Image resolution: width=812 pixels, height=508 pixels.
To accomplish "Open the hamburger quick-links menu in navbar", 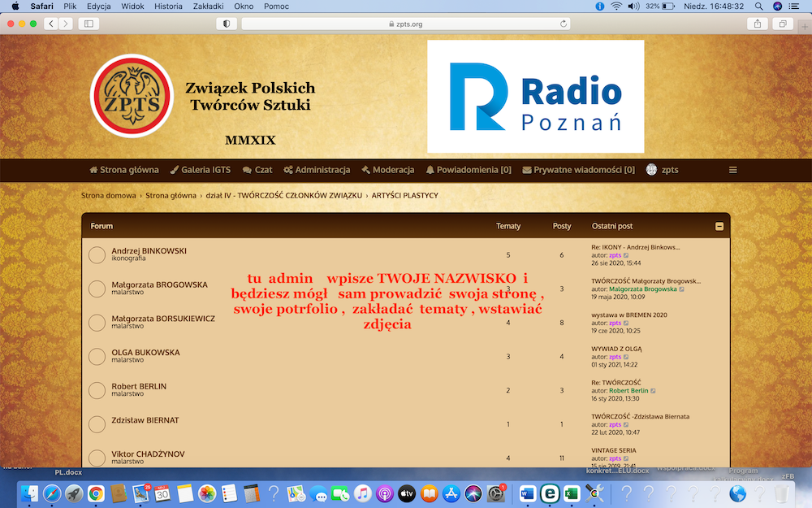I will pyautogui.click(x=732, y=170).
